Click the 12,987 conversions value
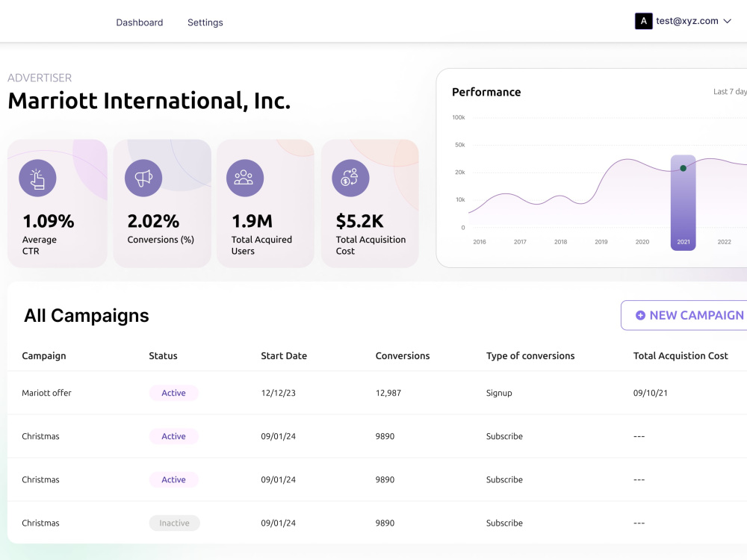 (388, 393)
